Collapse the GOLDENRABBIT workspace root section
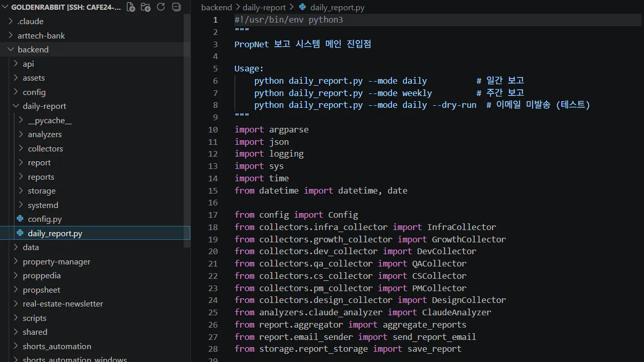The height and width of the screenshot is (362, 644). click(5, 7)
